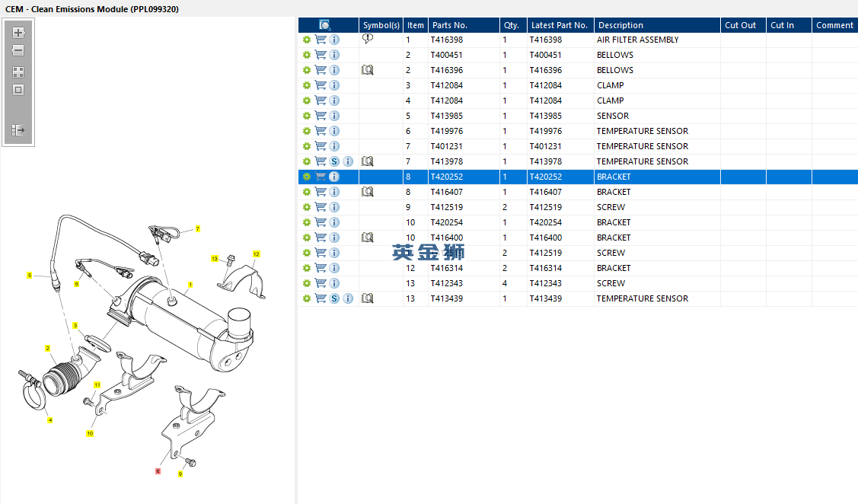Zoom out of the parts diagram
The image size is (858, 504).
pos(18,50)
